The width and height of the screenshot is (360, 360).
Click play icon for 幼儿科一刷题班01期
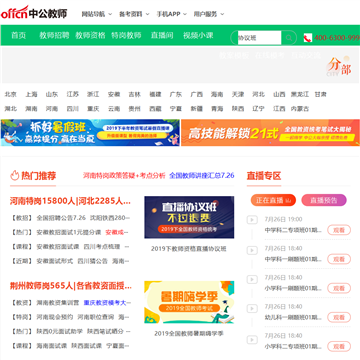pyautogui.click(x=252, y=308)
